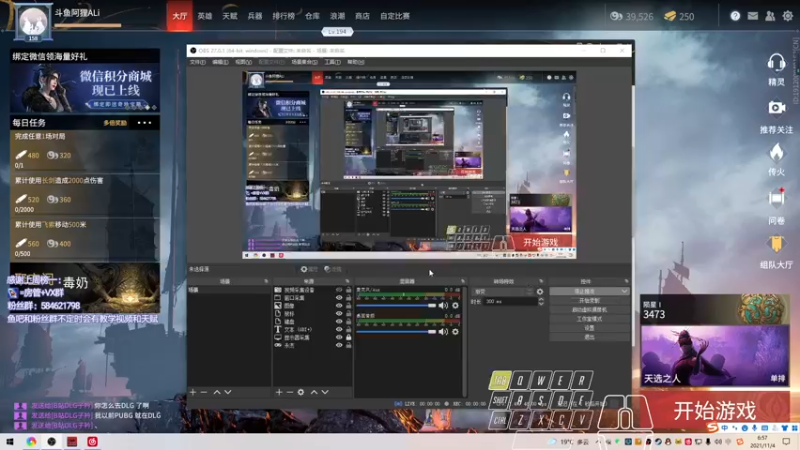This screenshot has width=800, height=450.
Task: Open the dropdown arrow on the 停止推流 button
Action: pos(624,291)
